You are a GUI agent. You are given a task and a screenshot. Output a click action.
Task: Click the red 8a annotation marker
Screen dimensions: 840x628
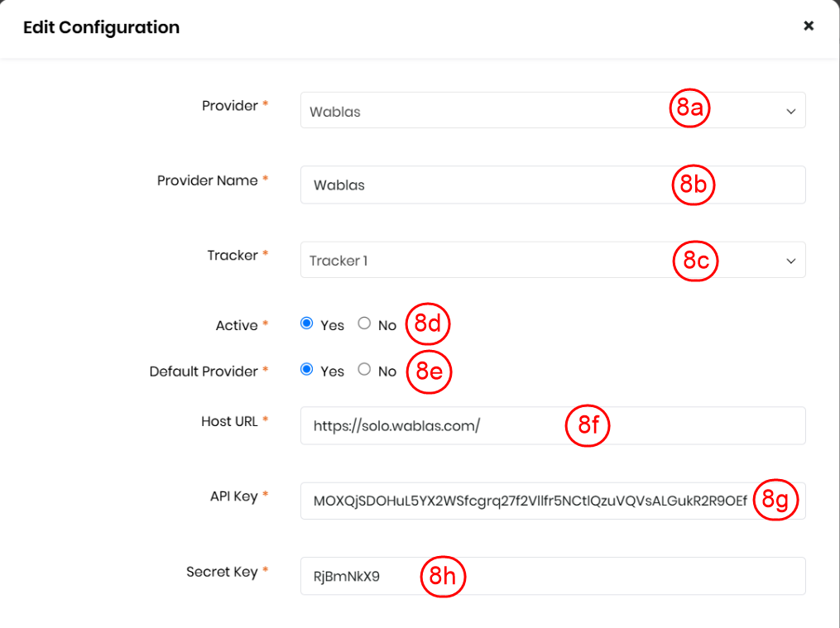[689, 109]
